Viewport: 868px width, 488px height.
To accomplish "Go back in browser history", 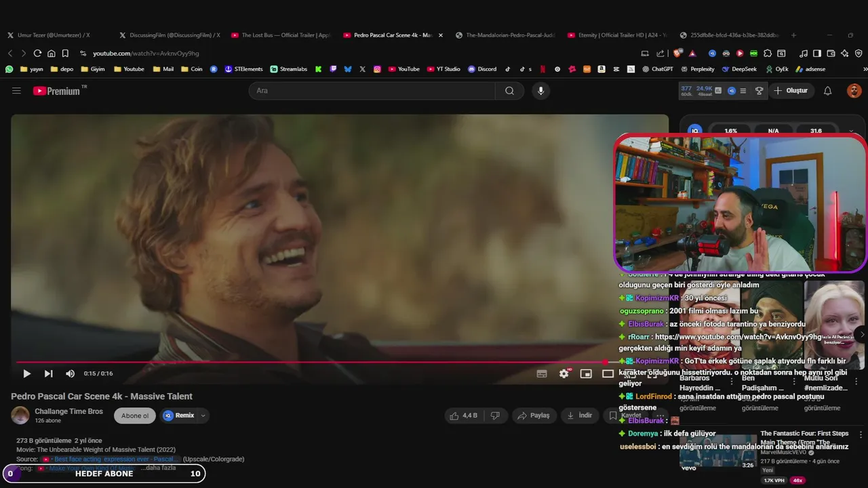I will click(x=10, y=53).
